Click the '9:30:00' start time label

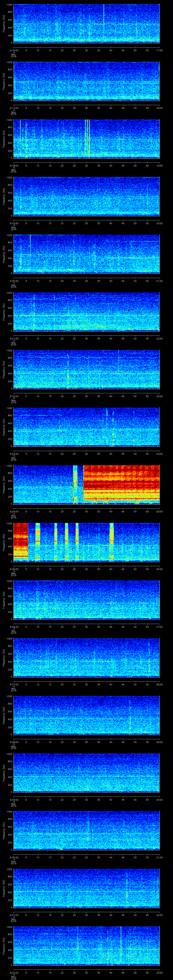(14, 857)
